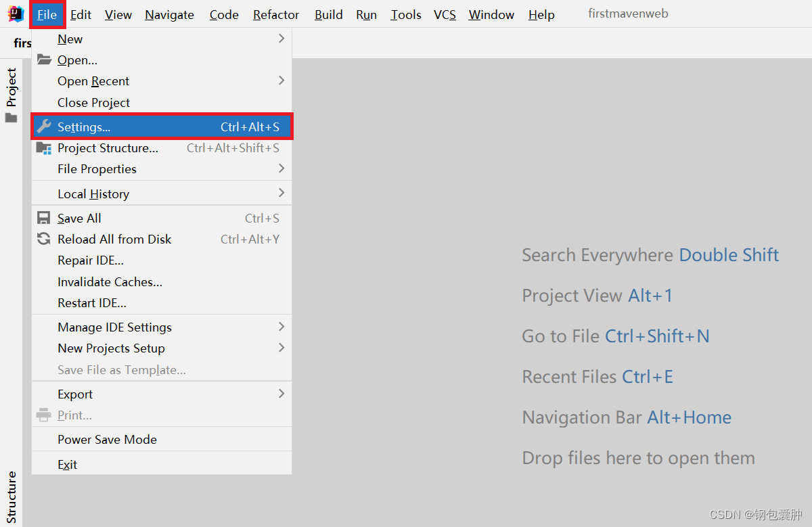The height and width of the screenshot is (527, 812).
Task: Click the Project View Alt+1 hint
Action: click(597, 296)
